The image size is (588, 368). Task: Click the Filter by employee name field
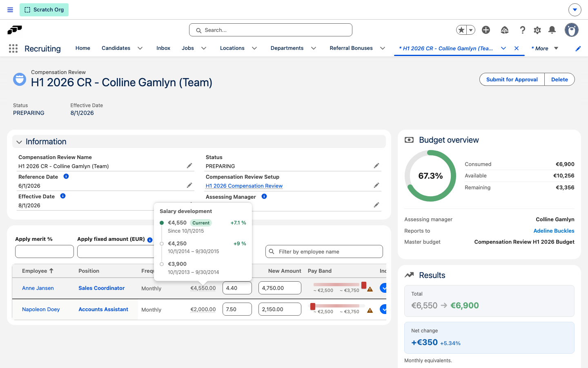[324, 251]
